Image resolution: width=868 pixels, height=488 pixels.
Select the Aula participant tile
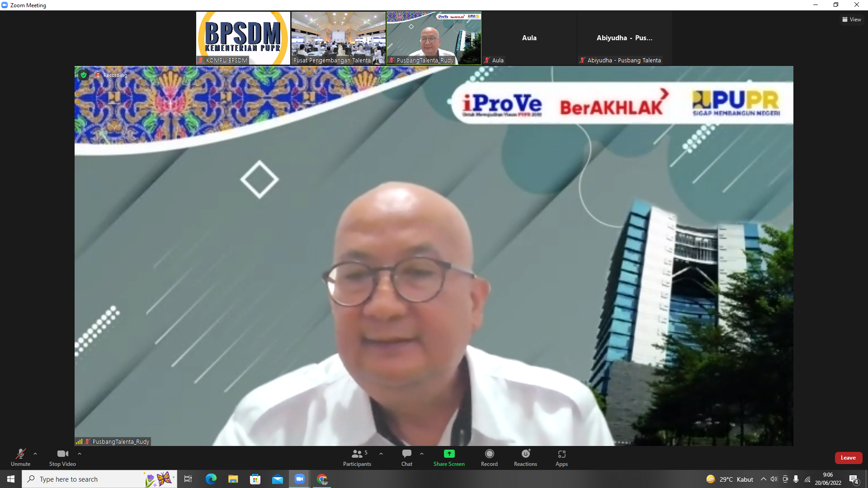[529, 38]
